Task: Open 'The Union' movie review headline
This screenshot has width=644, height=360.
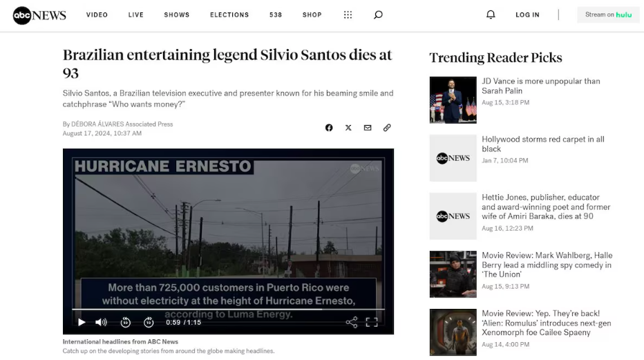Action: 547,265
